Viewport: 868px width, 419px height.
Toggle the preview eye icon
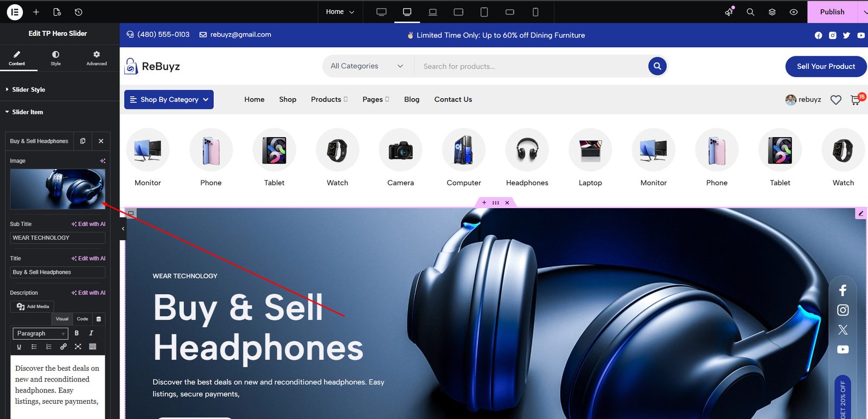[x=794, y=12]
